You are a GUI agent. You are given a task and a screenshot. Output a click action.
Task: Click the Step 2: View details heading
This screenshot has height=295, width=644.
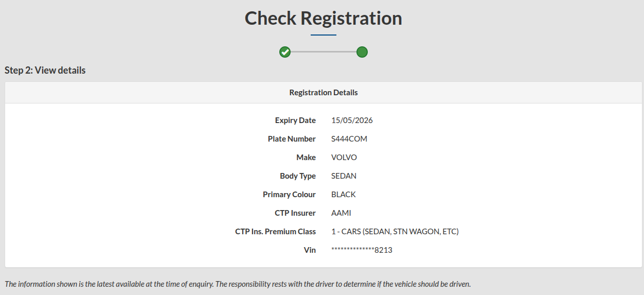tap(45, 71)
